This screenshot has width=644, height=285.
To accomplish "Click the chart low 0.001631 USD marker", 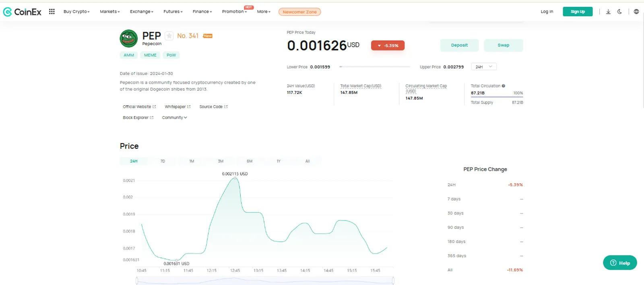I will click(176, 260).
